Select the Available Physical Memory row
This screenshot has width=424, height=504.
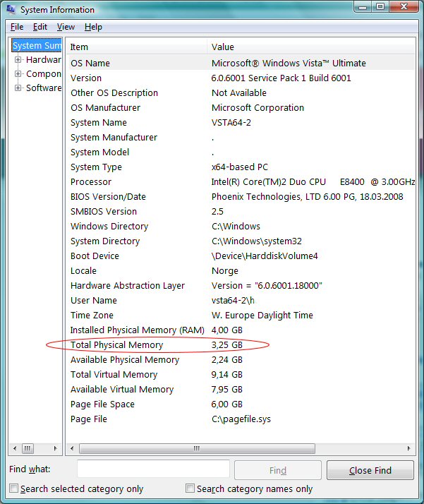pyautogui.click(x=241, y=359)
